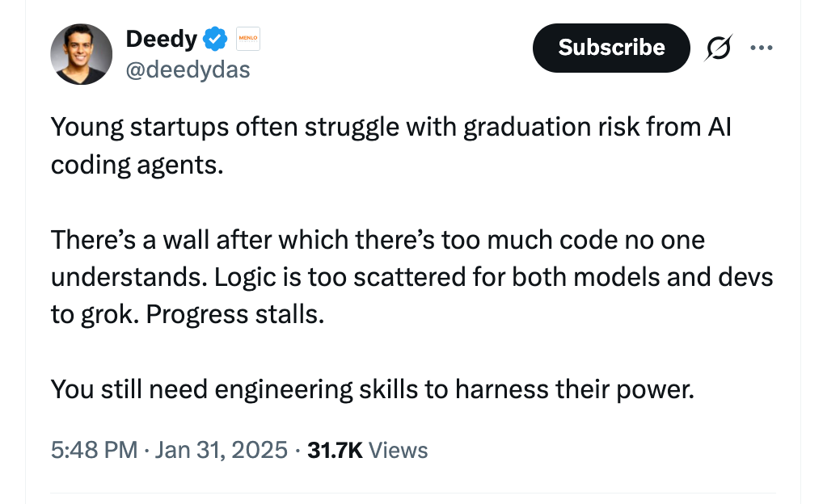Click the Grok slashed-circle icon
The image size is (823, 504).
[715, 48]
